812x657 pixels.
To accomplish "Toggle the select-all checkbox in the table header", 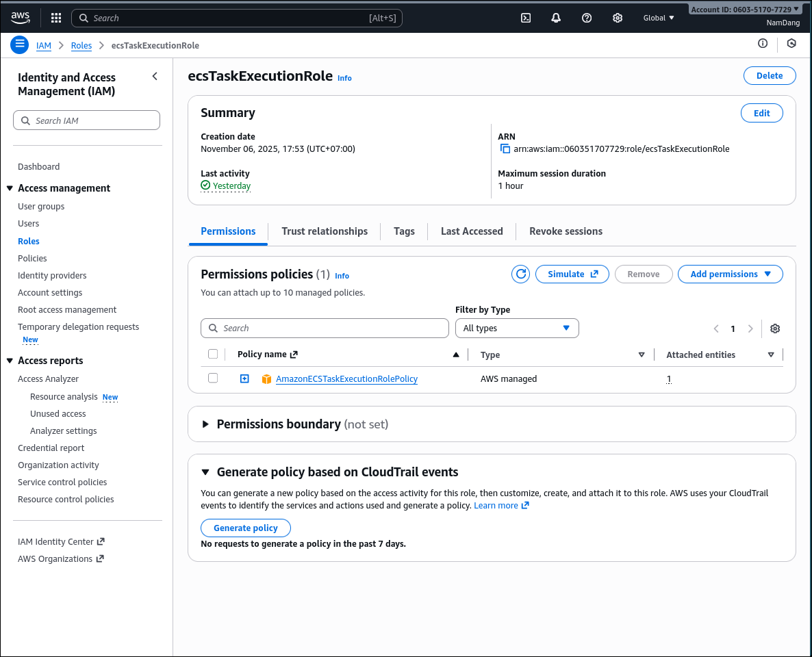I will 213,354.
